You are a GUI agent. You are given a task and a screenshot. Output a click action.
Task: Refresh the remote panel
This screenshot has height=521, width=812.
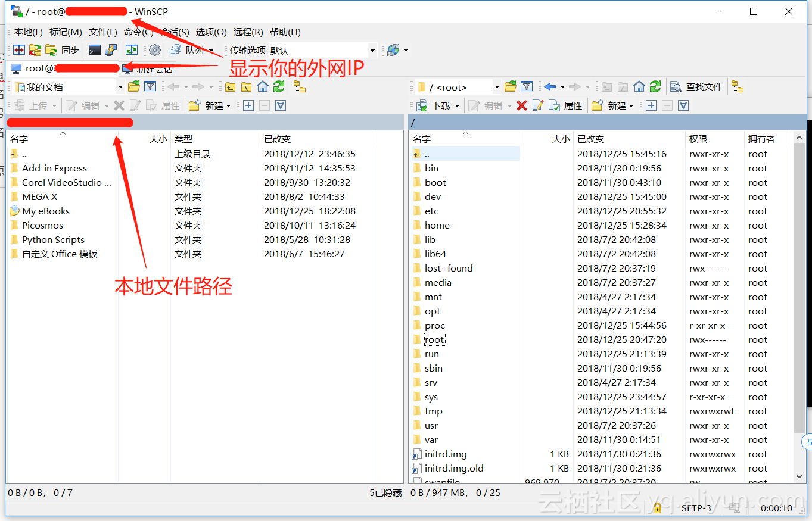click(x=655, y=87)
